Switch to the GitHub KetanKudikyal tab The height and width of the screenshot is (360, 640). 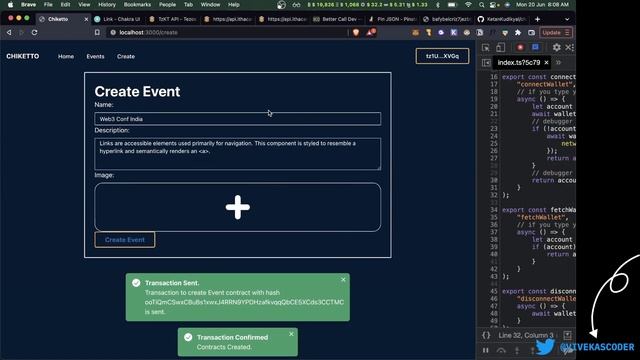[x=502, y=19]
